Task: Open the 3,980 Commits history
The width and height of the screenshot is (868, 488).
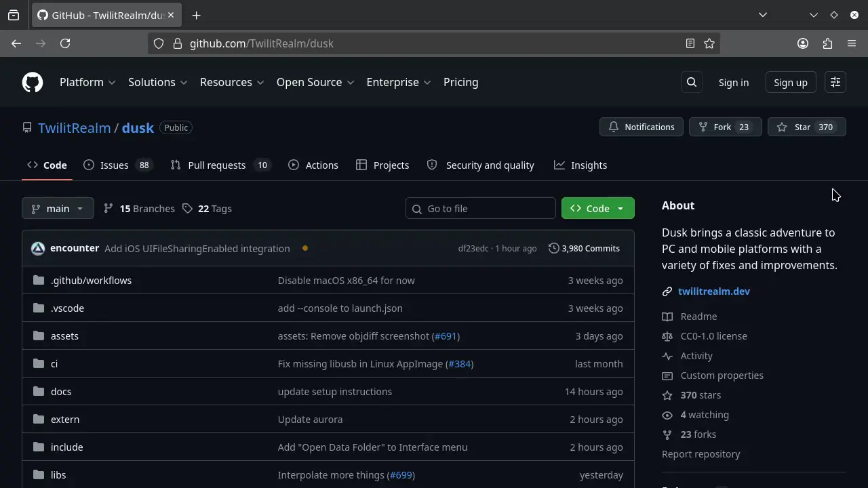Action: point(584,249)
